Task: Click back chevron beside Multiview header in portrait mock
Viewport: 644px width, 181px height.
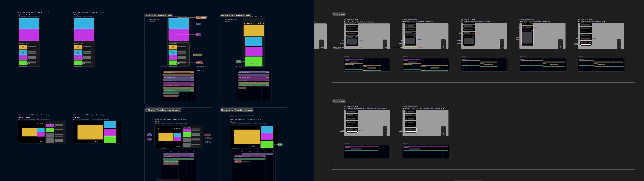Action: coord(245,23)
